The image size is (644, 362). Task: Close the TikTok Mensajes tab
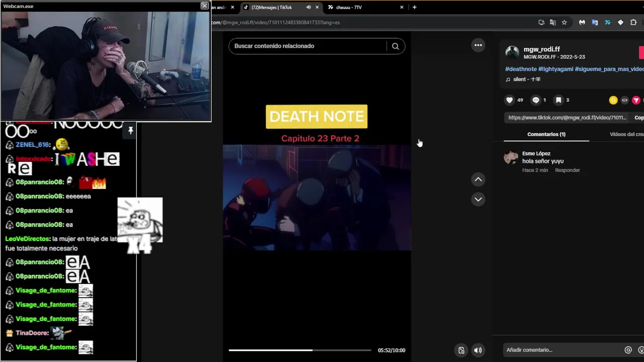(317, 8)
